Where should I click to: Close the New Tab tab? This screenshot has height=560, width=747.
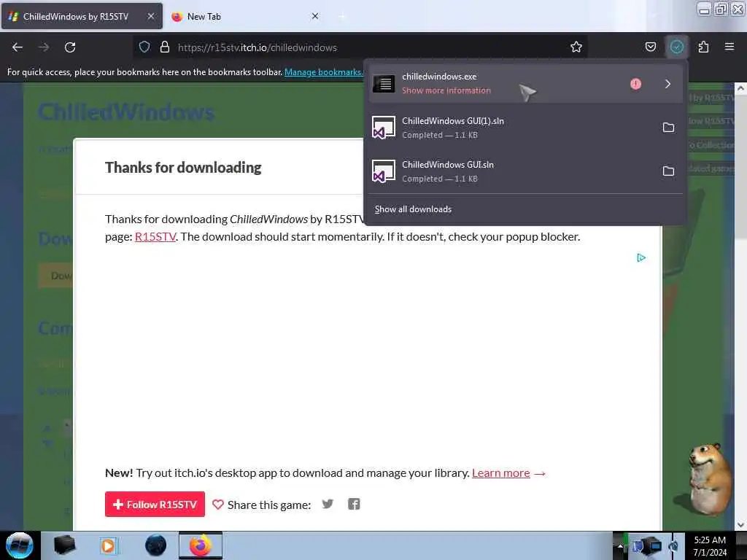tap(315, 16)
